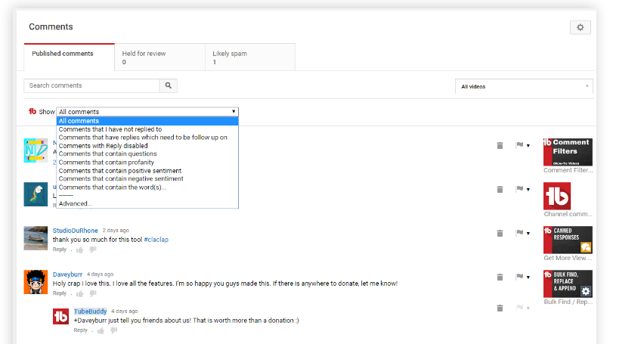Viewport: 644px width, 344px height.
Task: Delete the first comment with trash icon
Action: point(500,145)
